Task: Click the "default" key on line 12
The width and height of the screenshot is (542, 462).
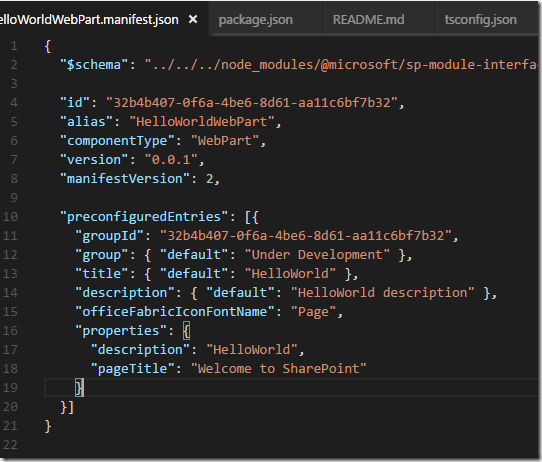Action: 195,255
